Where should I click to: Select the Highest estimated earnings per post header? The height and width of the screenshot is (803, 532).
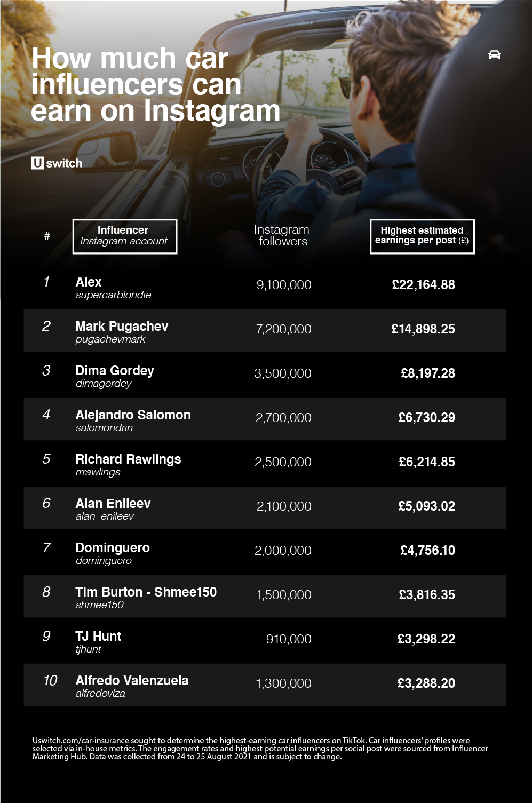click(422, 236)
